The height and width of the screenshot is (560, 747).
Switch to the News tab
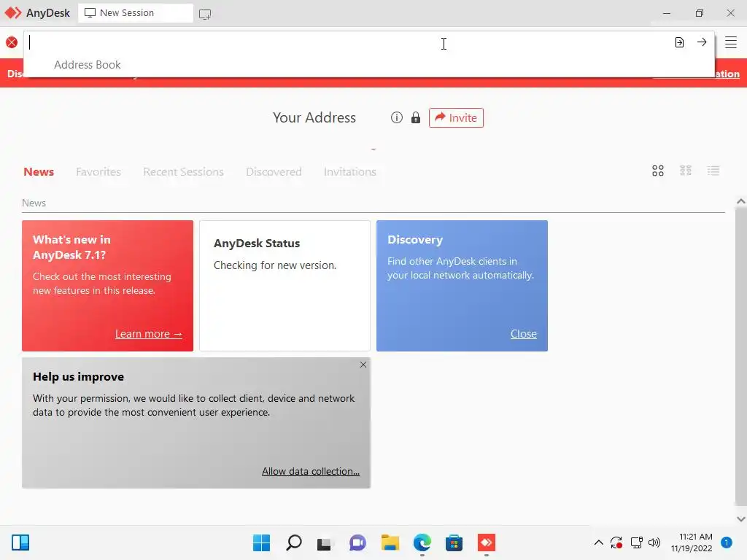pyautogui.click(x=39, y=171)
